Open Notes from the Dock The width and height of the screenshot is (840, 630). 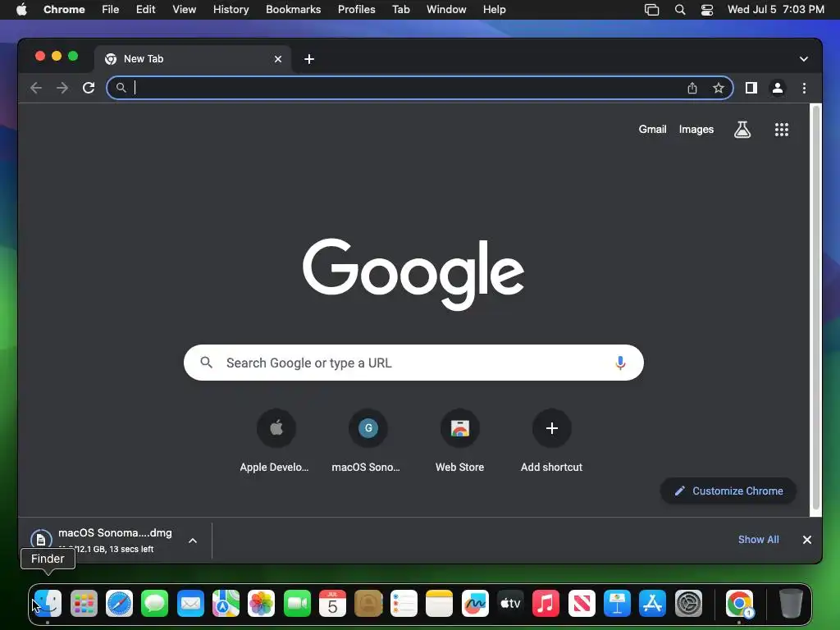click(x=440, y=603)
